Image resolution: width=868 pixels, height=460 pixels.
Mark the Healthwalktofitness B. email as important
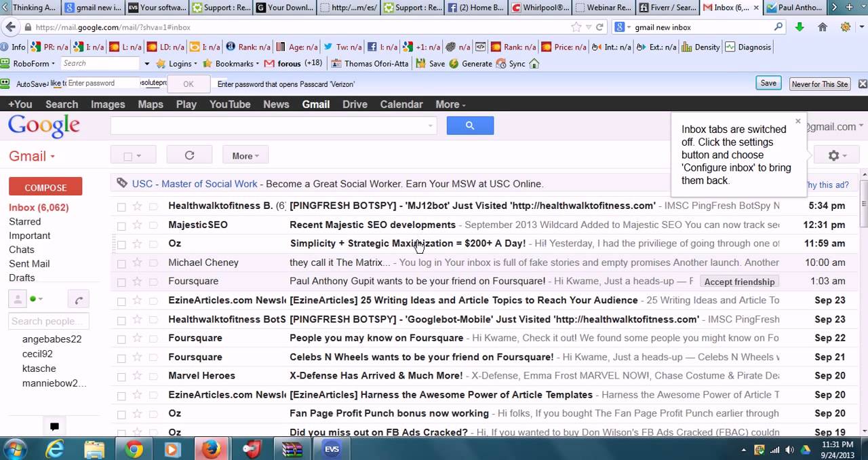click(153, 206)
